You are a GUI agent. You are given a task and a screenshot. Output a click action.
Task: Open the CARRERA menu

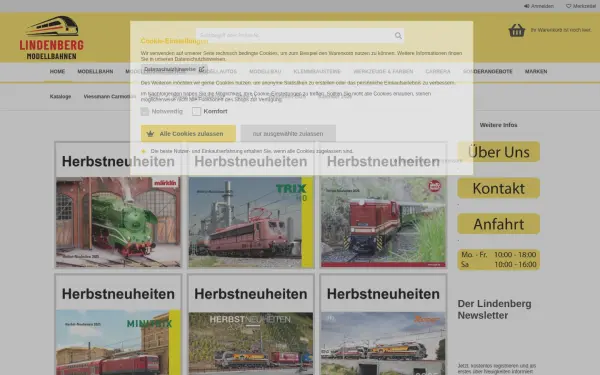438,72
